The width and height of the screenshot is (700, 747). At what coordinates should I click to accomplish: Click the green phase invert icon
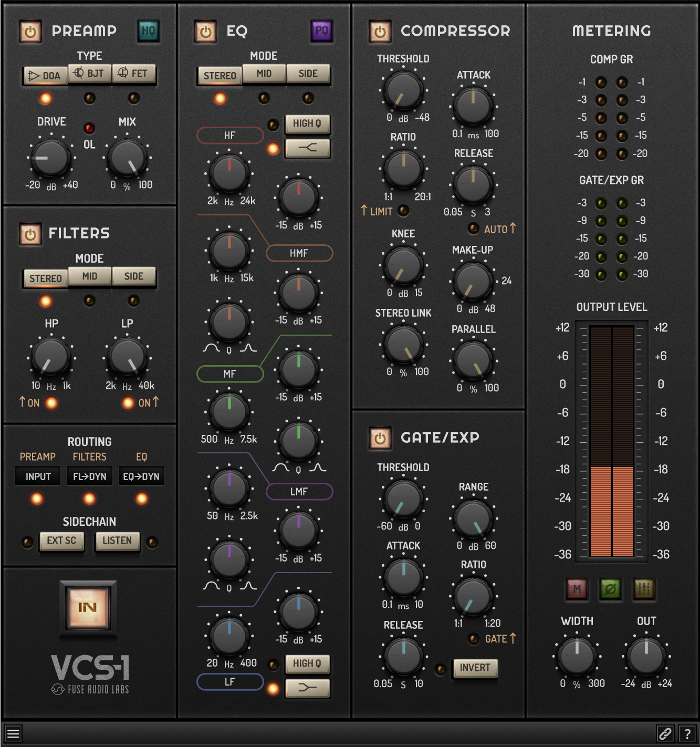[x=610, y=589]
